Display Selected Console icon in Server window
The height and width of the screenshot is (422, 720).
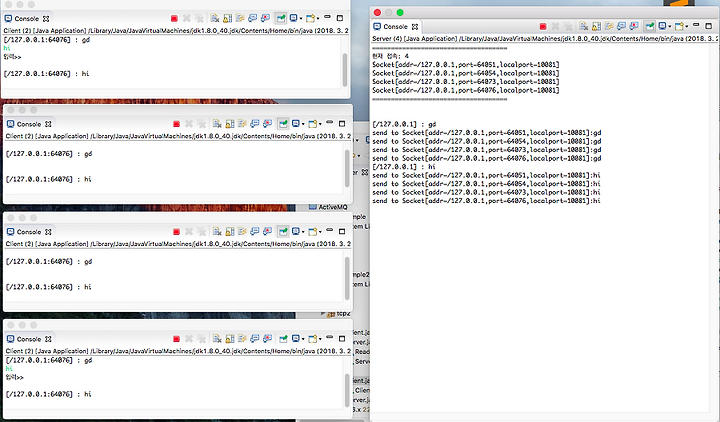pos(663,26)
